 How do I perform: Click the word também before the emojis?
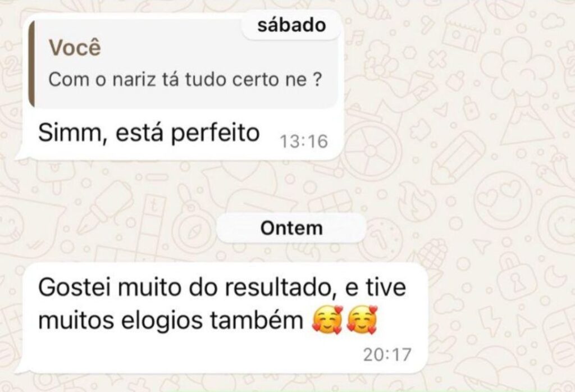[256, 320]
